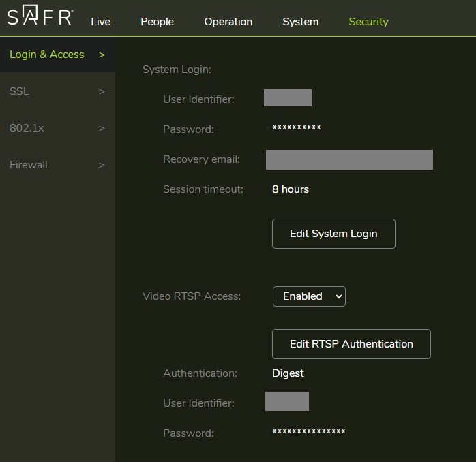Open the System tab
Image resolution: width=476 pixels, height=462 pixels.
(300, 22)
